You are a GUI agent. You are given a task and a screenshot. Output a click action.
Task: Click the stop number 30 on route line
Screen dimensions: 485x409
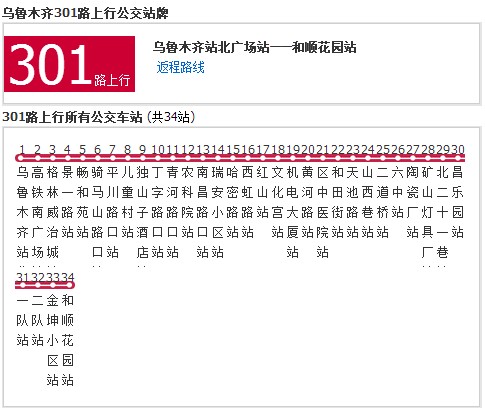(457, 149)
